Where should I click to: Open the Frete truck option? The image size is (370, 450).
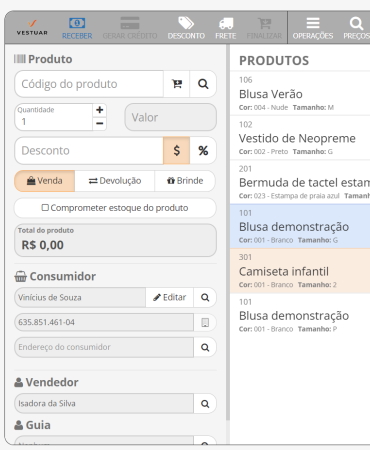[x=226, y=28]
